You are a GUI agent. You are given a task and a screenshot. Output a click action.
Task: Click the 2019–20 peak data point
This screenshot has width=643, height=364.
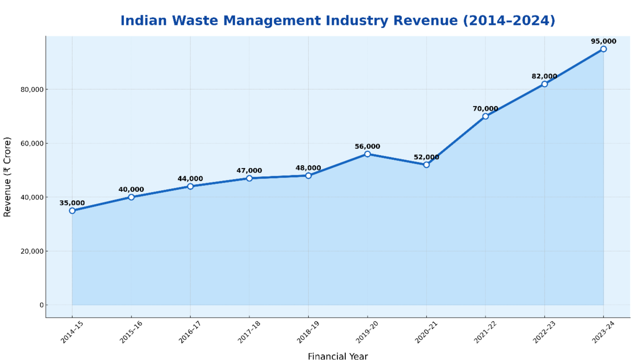pyautogui.click(x=367, y=154)
